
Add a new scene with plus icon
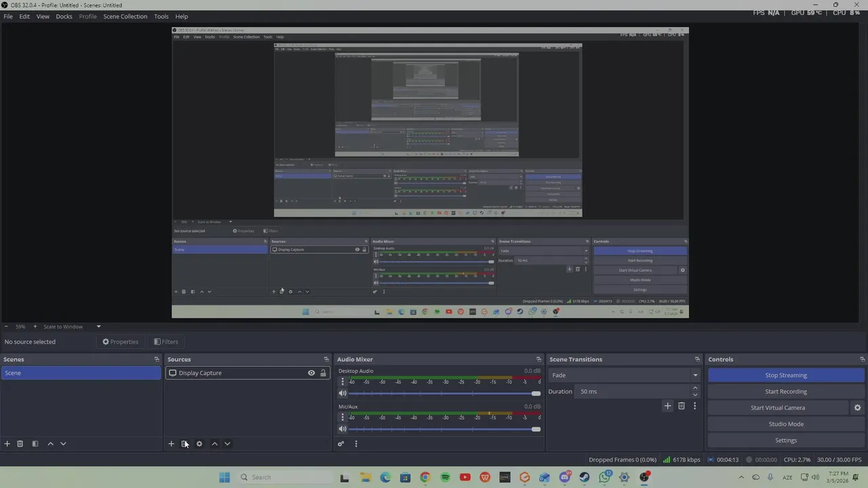pos(7,444)
